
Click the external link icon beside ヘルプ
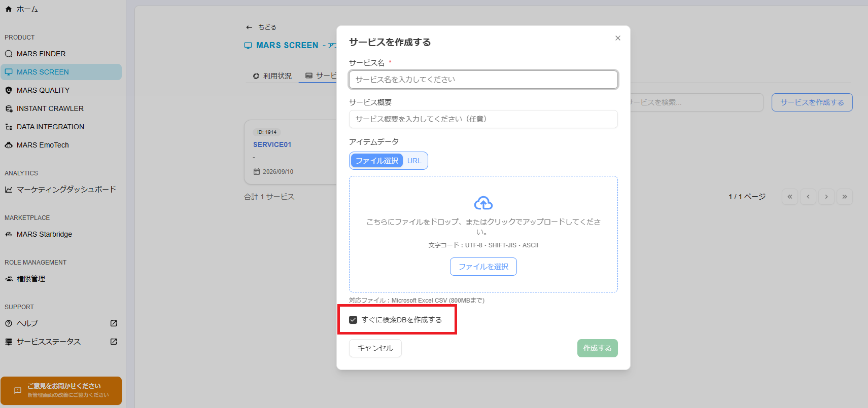click(x=114, y=323)
